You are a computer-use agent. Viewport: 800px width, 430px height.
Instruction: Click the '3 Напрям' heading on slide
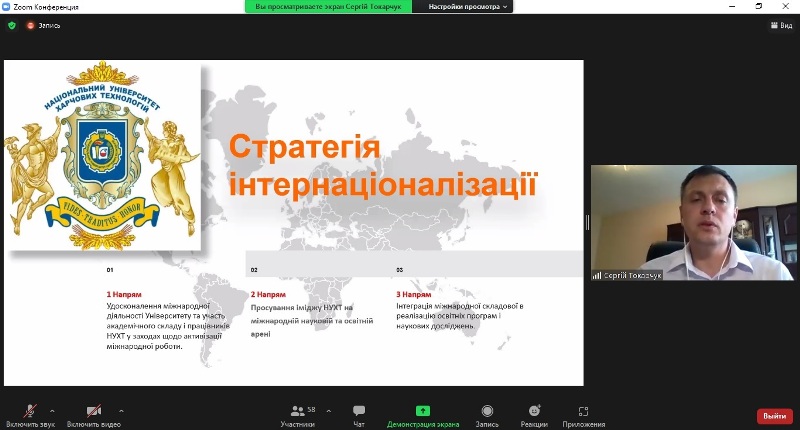pyautogui.click(x=414, y=294)
